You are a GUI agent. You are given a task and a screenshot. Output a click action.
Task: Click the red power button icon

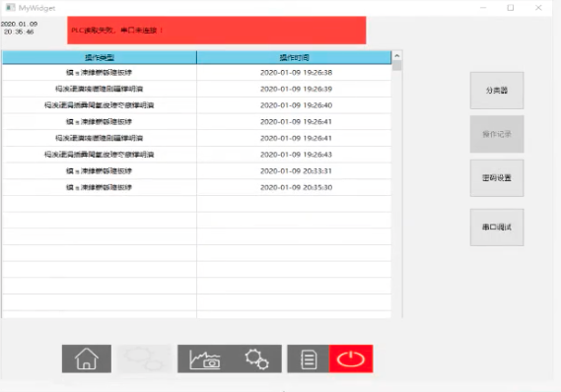click(351, 359)
